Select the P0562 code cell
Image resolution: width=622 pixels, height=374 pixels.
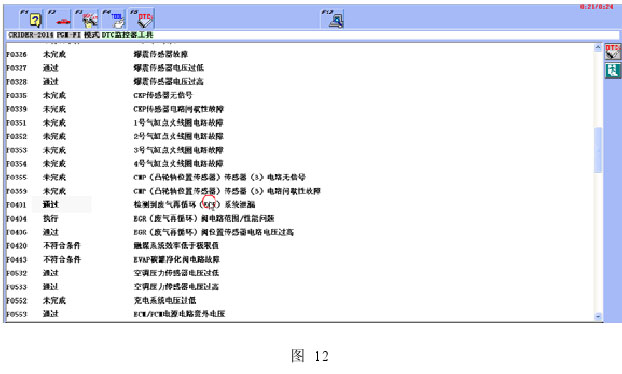point(17,301)
